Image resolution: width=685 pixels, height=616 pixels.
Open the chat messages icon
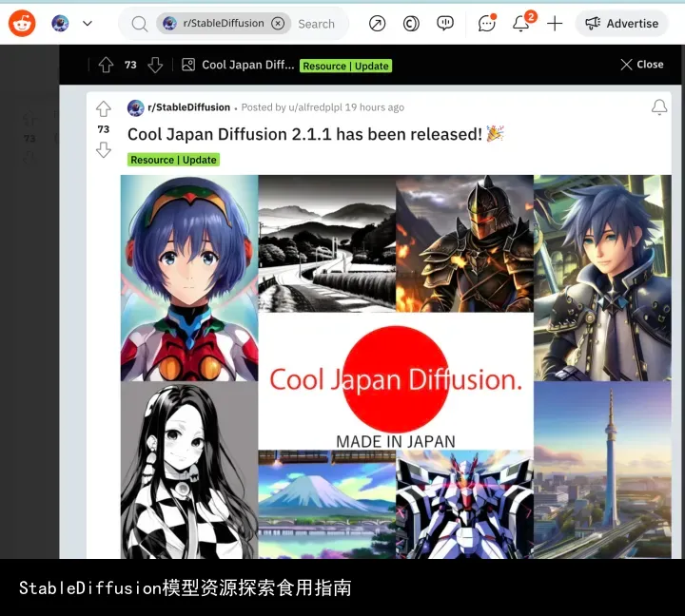pos(487,23)
